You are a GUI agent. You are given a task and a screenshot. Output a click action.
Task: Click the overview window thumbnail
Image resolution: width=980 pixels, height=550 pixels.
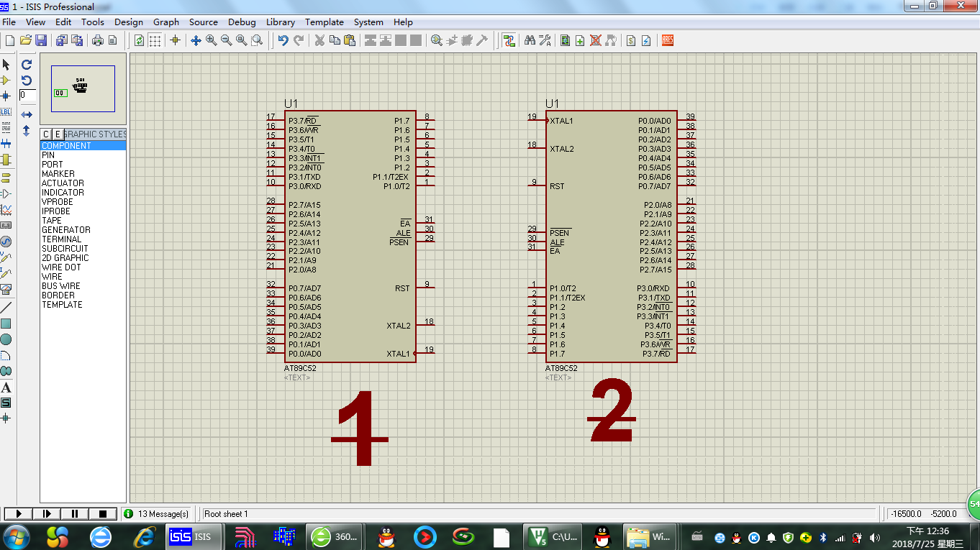pos(83,88)
